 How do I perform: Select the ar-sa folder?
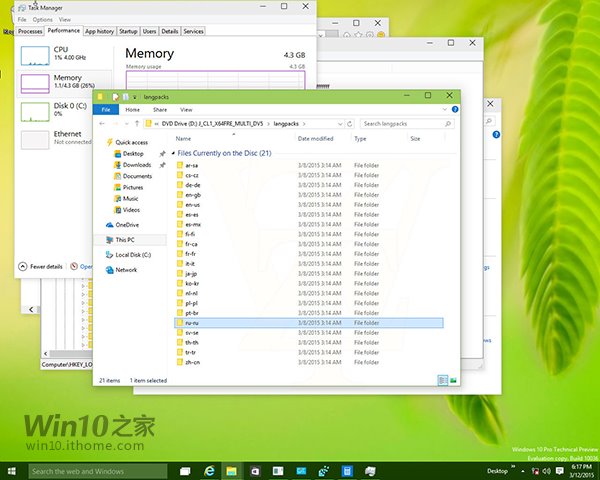pyautogui.click(x=191, y=165)
